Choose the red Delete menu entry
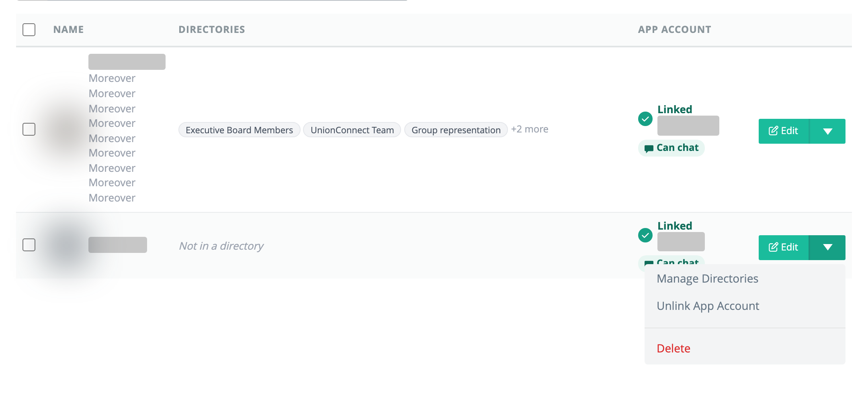Viewport: 868px width, 399px height. tap(674, 348)
